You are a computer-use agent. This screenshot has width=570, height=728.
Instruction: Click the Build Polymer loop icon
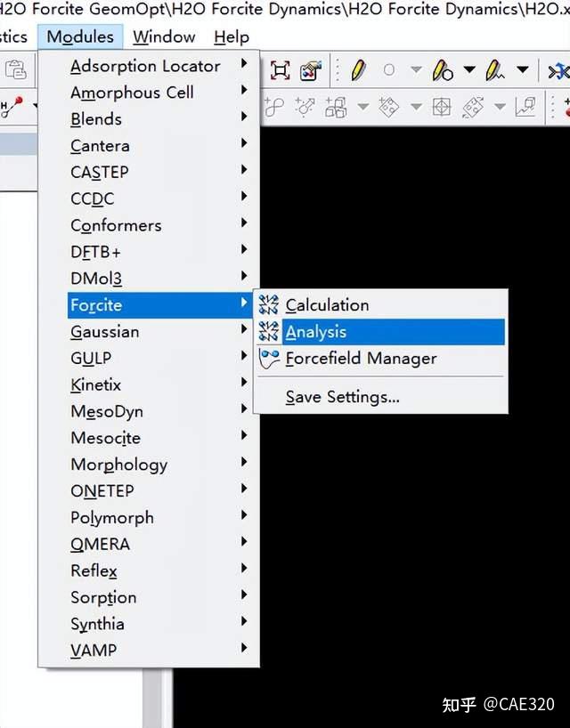pyautogui.click(x=273, y=108)
